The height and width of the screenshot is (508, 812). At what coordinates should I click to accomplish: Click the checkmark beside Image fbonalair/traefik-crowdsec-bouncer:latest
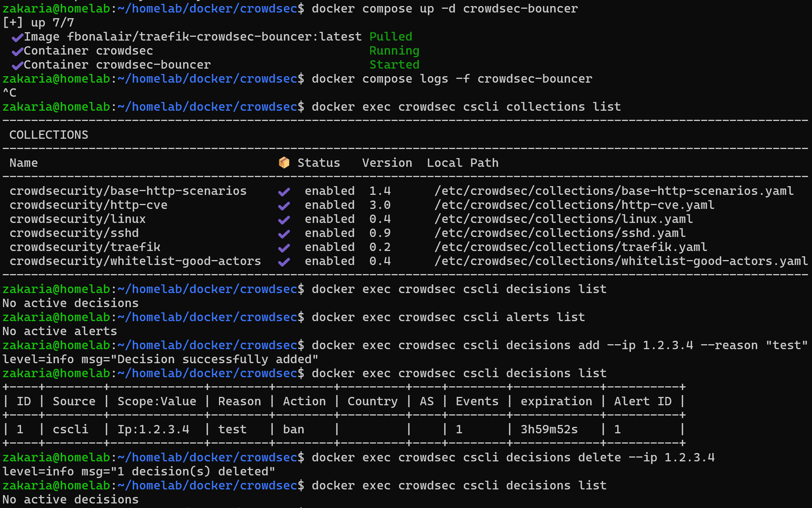[17, 38]
